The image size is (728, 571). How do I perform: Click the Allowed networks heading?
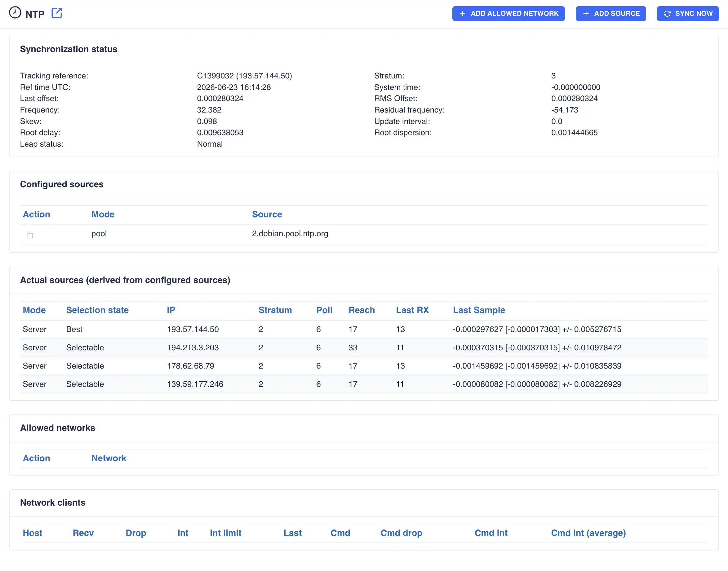[58, 428]
